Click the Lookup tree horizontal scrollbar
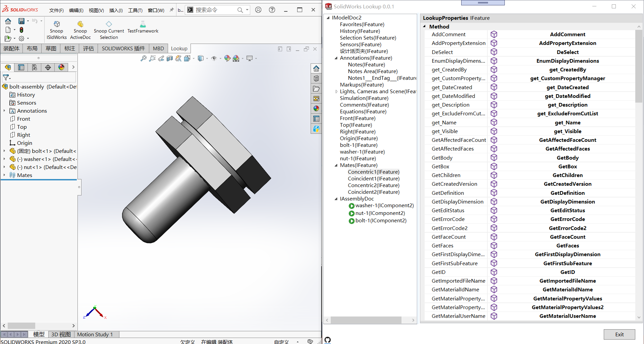 tap(366, 320)
